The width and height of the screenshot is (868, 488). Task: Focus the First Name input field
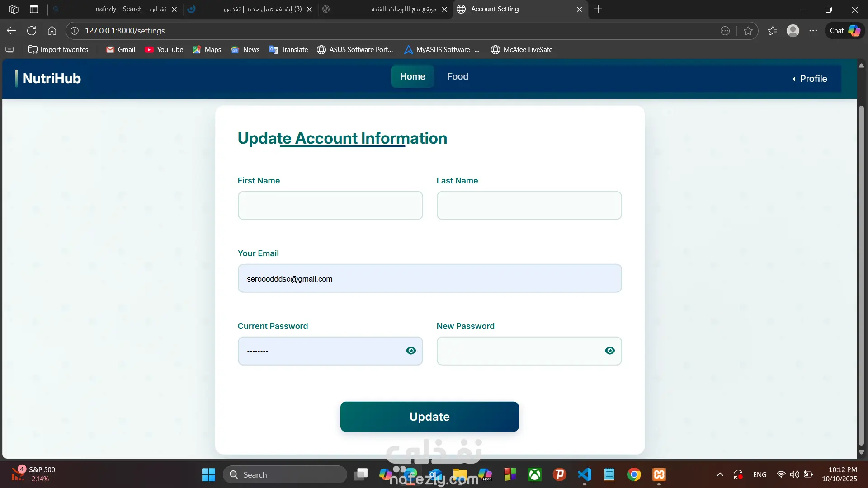pyautogui.click(x=330, y=206)
